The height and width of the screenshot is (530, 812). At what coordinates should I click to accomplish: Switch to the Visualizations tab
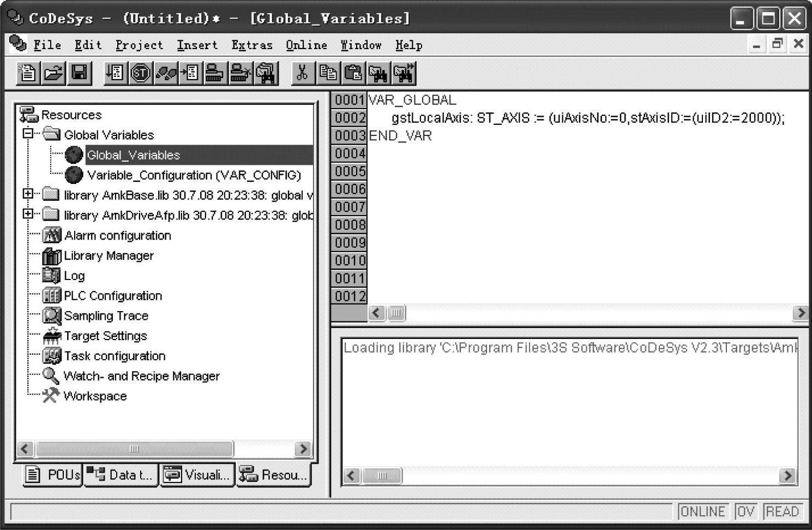coord(197,475)
